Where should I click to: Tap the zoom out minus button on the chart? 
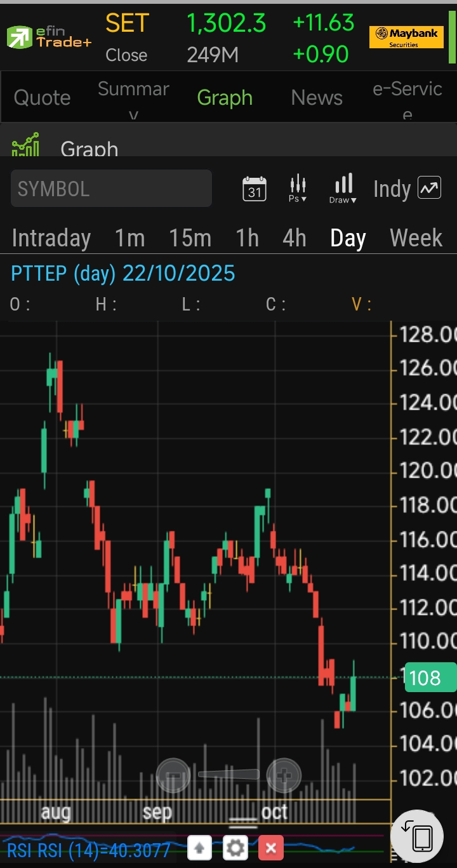(x=173, y=775)
